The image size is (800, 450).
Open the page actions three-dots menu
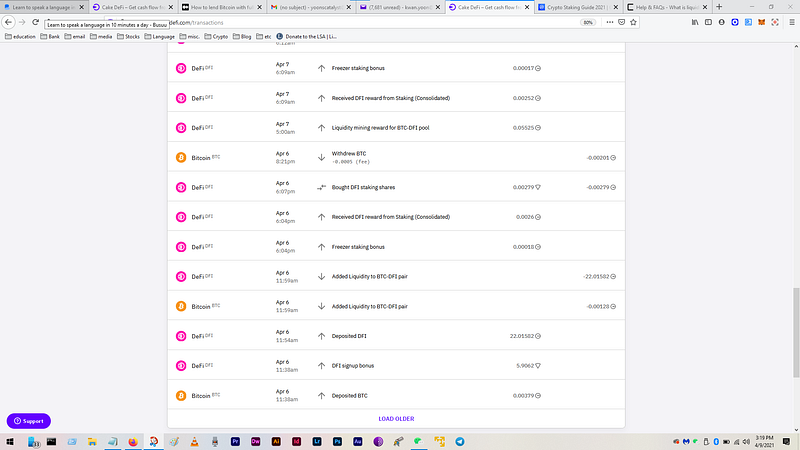pyautogui.click(x=610, y=22)
